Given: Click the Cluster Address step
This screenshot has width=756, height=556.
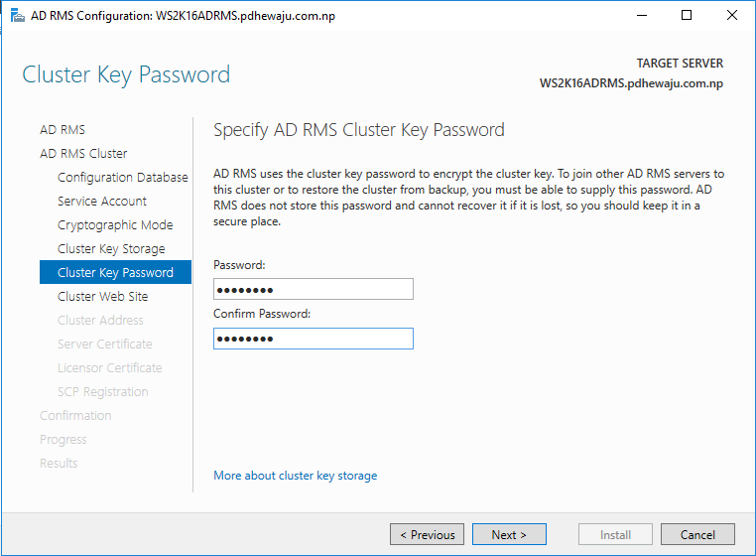Looking at the screenshot, I should [100, 320].
